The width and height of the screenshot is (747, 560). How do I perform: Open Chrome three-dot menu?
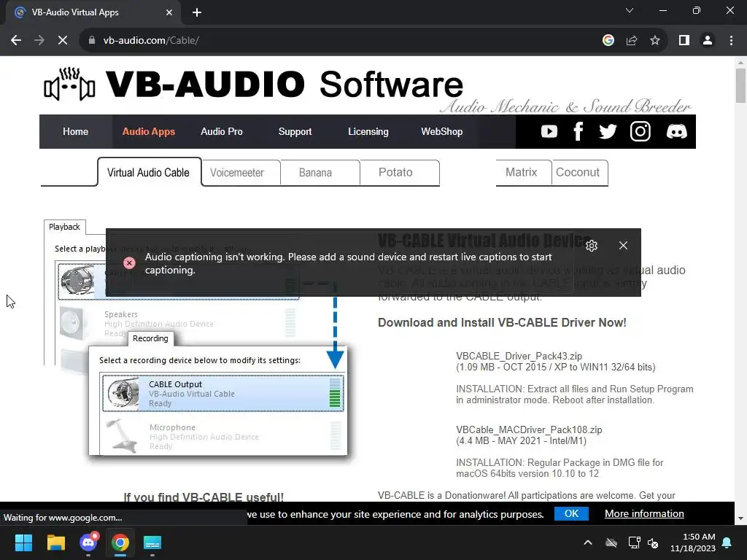731,41
